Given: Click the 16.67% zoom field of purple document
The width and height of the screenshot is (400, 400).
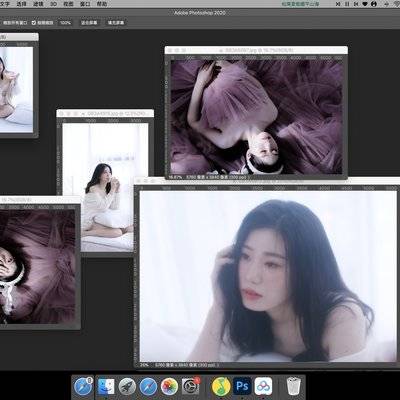Looking at the screenshot, I should (x=176, y=177).
